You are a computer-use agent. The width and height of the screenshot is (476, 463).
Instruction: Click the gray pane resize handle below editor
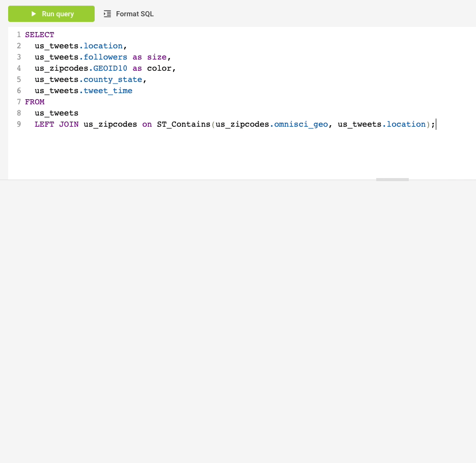(393, 180)
